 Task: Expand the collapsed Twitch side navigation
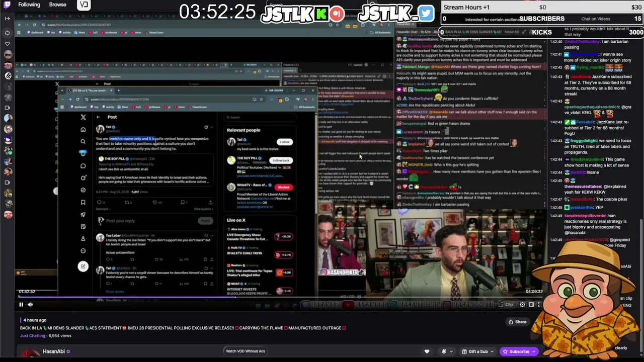pos(7,19)
